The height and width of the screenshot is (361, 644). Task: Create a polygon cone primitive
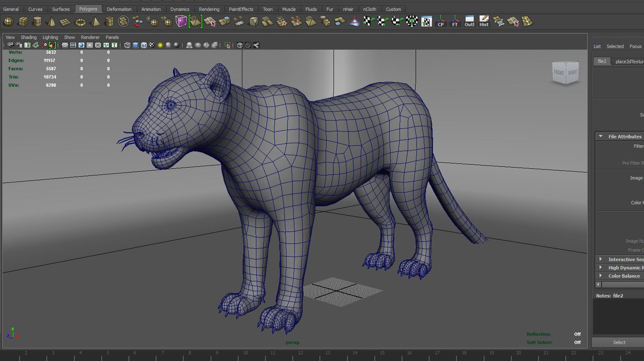click(51, 22)
